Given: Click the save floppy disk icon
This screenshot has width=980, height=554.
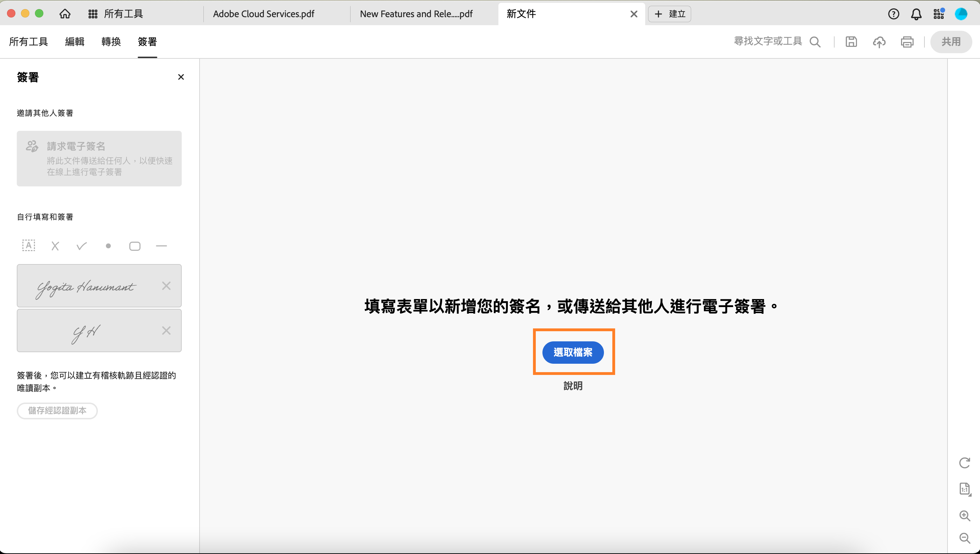Looking at the screenshot, I should tap(851, 42).
